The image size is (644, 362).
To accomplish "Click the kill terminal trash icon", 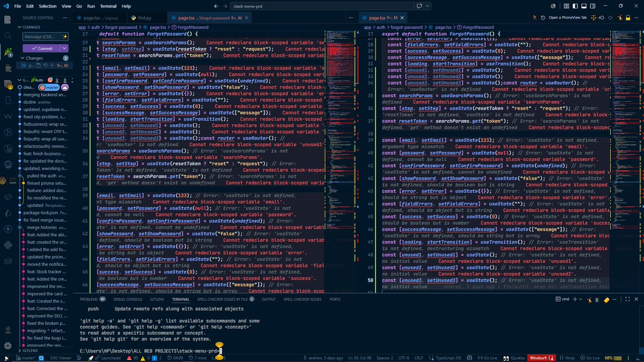I will pos(597,299).
